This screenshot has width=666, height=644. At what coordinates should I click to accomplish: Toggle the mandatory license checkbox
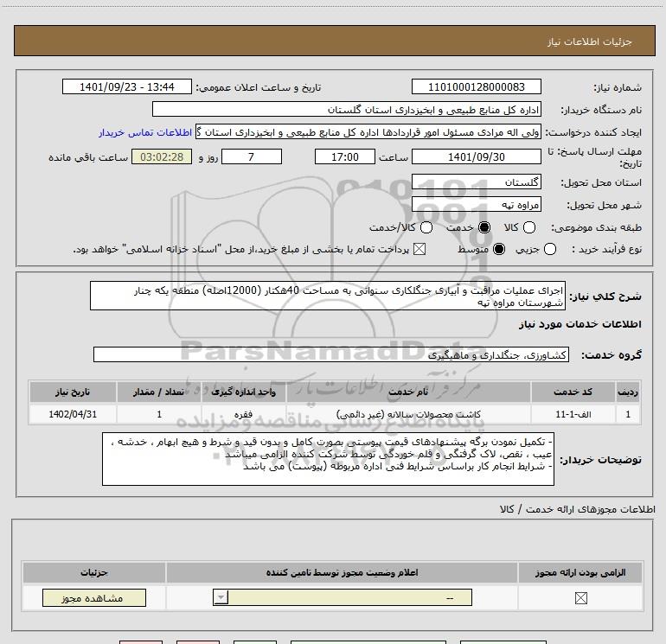click(x=580, y=598)
